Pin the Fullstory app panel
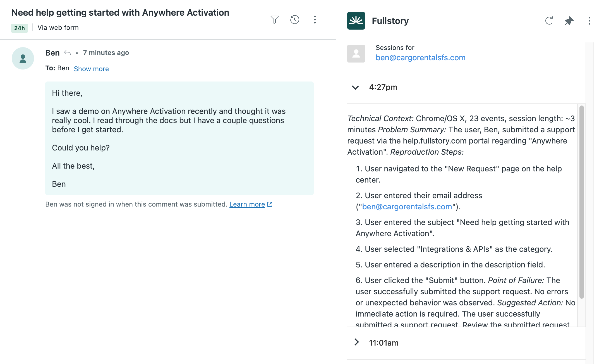 [x=569, y=21]
